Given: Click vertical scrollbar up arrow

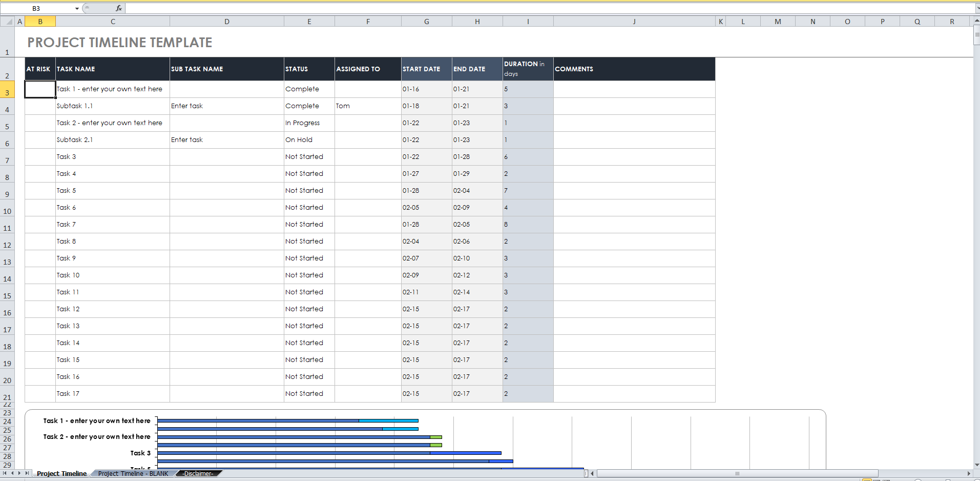Looking at the screenshot, I should tap(976, 21).
